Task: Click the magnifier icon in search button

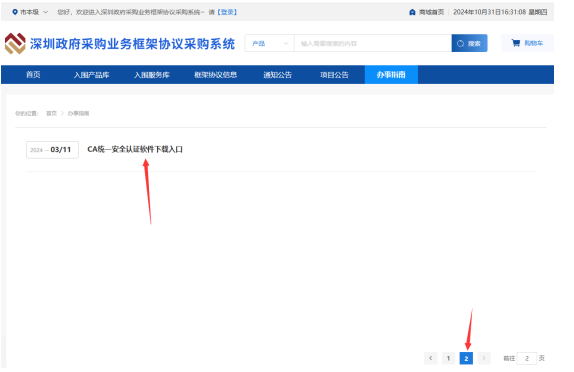Action: coord(461,44)
